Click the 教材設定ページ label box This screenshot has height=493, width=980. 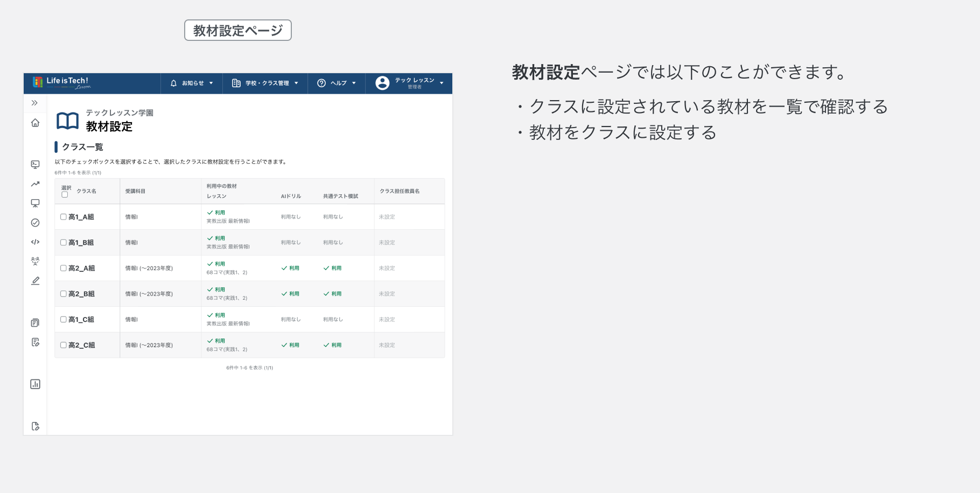tap(238, 30)
